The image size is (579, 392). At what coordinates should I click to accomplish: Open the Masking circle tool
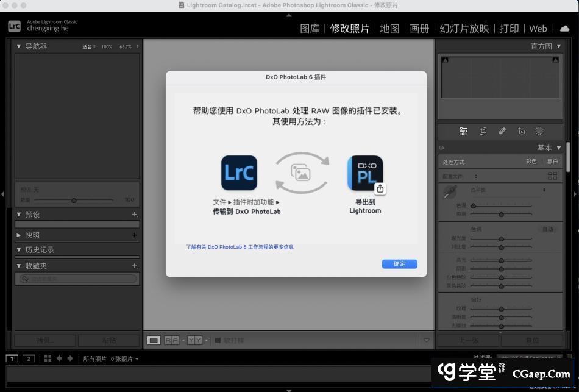(x=539, y=131)
